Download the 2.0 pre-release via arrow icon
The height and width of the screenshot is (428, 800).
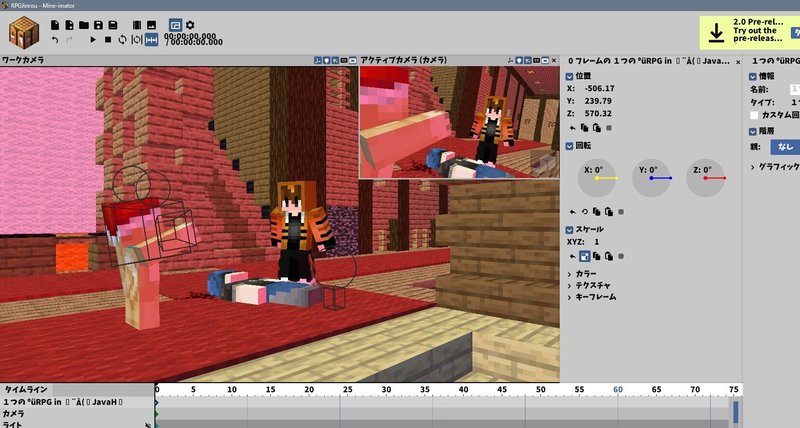(x=716, y=33)
